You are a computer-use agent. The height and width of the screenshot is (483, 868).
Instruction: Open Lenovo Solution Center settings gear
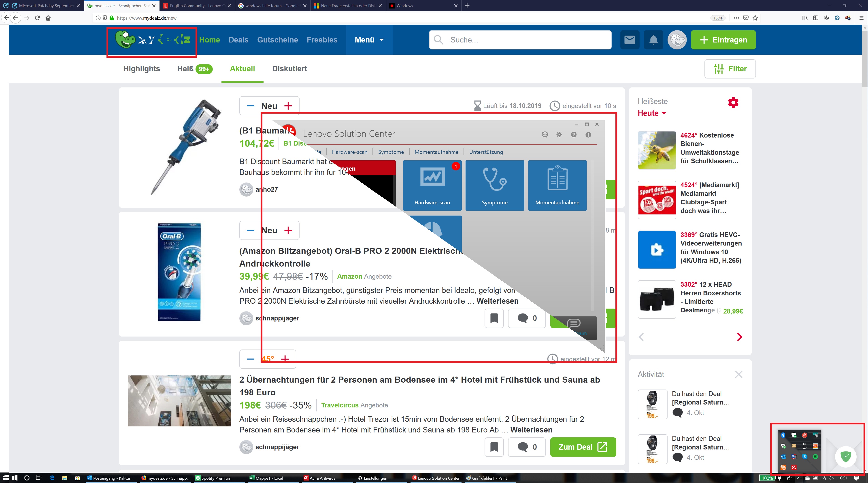(559, 135)
